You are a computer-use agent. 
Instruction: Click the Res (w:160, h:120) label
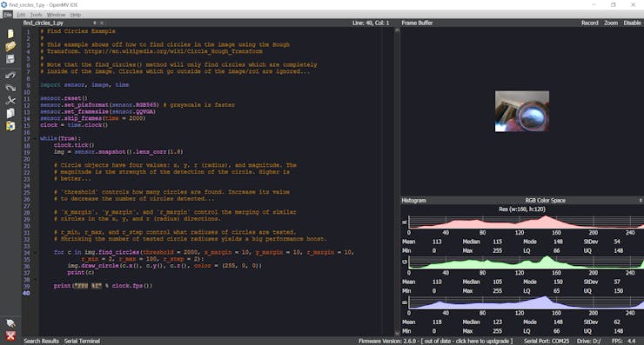click(522, 209)
